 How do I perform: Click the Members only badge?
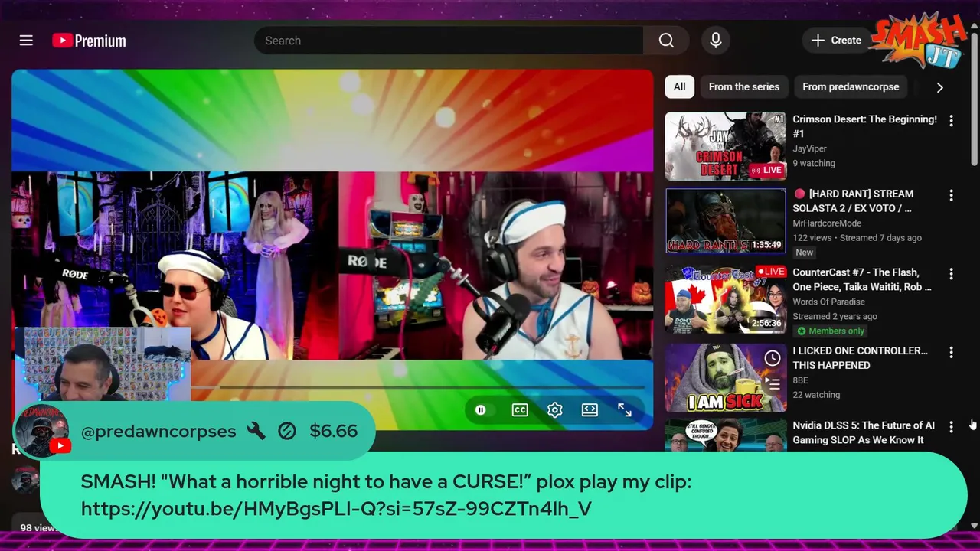pos(831,331)
